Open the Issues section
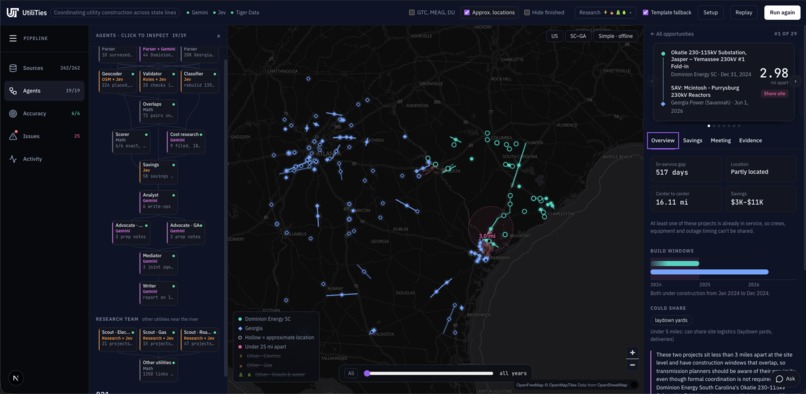 44,136
